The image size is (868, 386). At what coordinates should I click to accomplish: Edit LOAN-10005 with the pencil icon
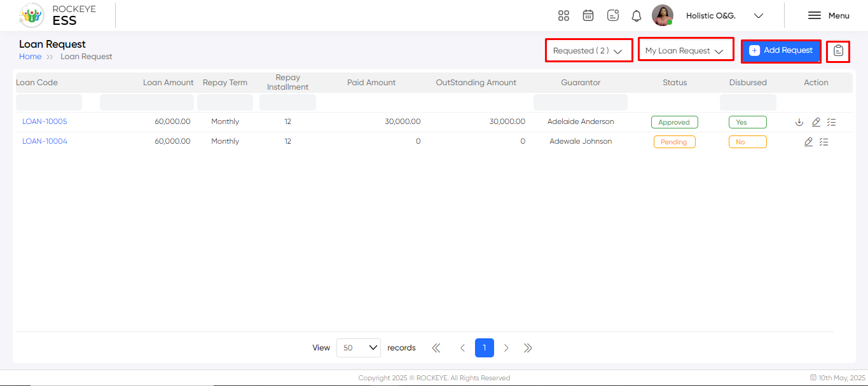point(816,122)
